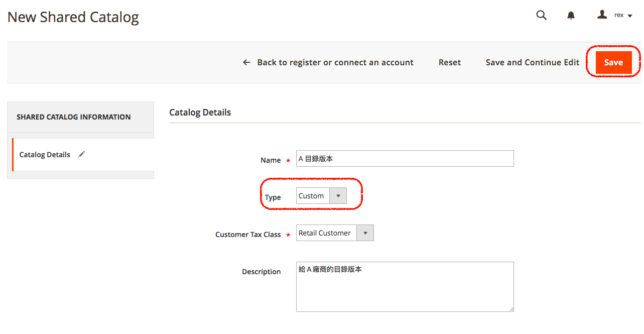
Task: Click the user avatar icon
Action: [x=602, y=15]
